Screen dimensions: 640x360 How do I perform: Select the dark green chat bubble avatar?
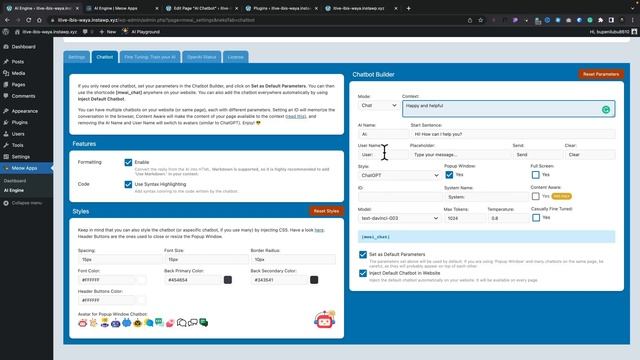click(203, 323)
